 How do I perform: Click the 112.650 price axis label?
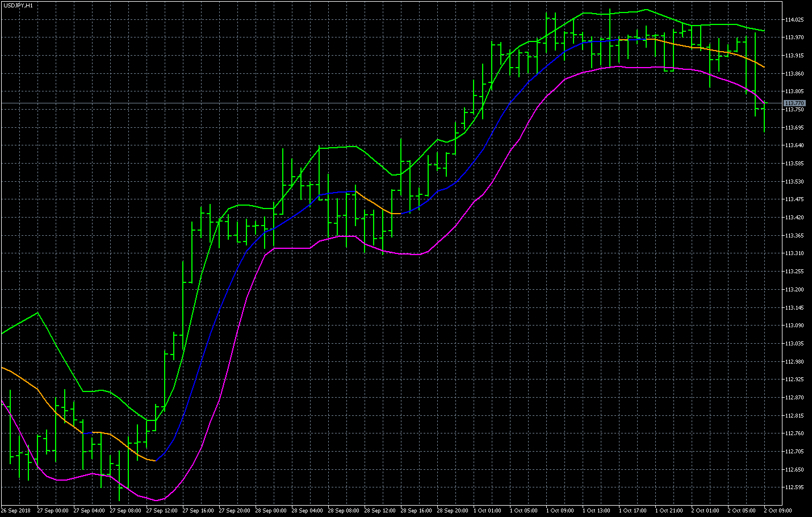click(x=794, y=470)
